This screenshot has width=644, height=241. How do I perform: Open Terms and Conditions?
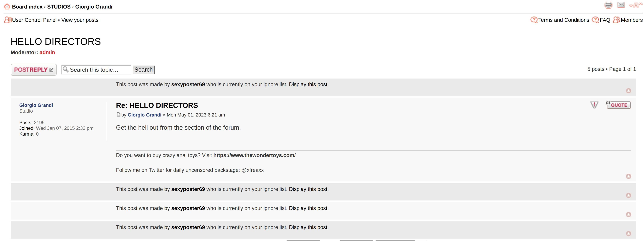pos(563,20)
